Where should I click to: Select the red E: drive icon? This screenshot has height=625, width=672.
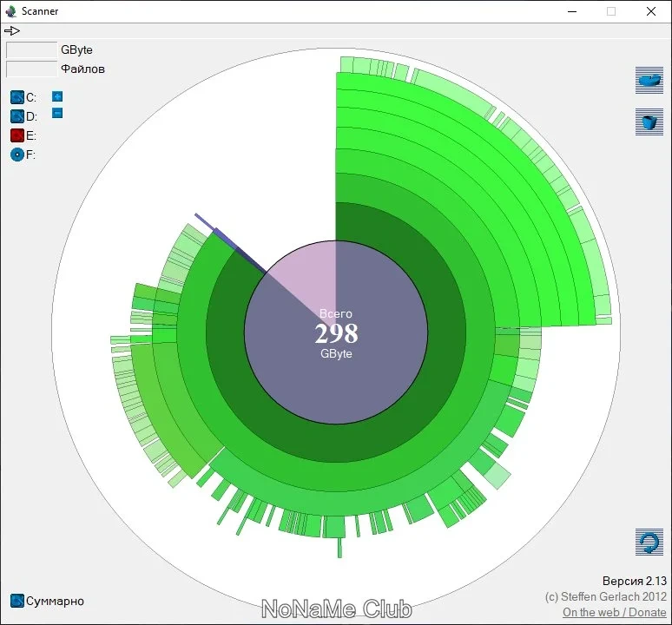16,135
